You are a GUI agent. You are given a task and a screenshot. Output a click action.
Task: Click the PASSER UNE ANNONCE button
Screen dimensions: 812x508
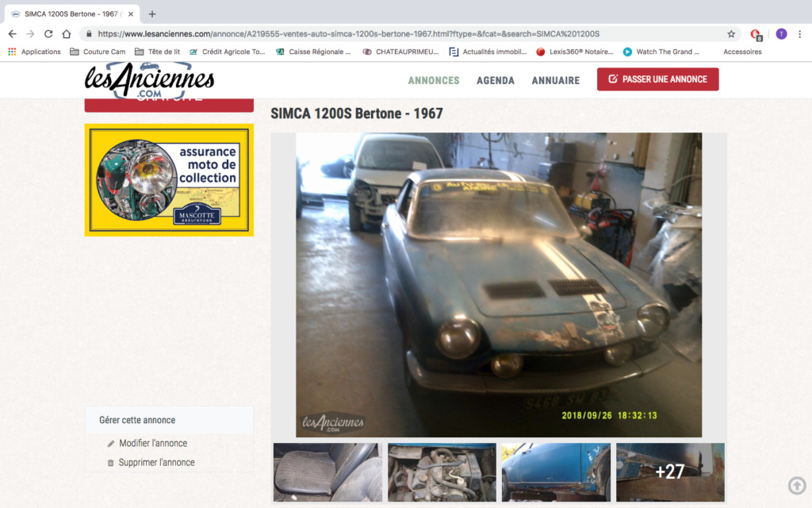657,79
